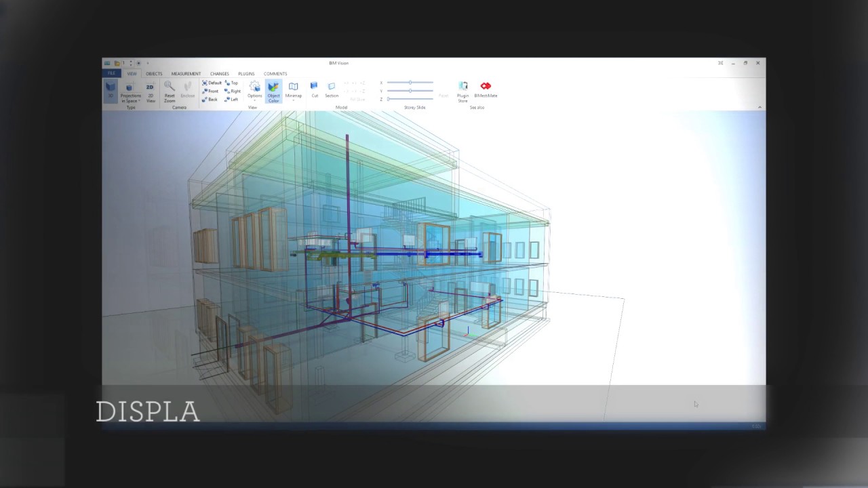Screen dimensions: 868x488
Task: Set camera to Right view
Action: [x=233, y=91]
